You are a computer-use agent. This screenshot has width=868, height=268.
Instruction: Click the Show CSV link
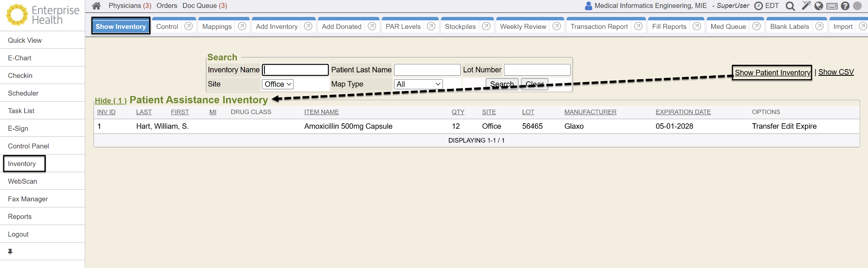coord(836,72)
